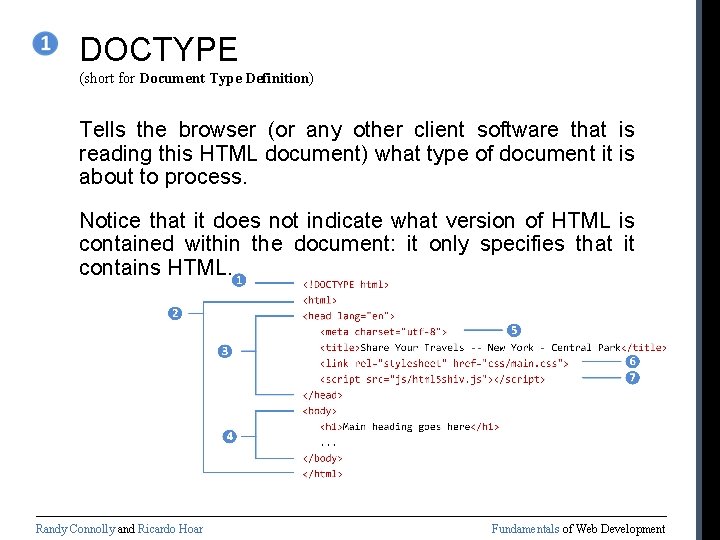This screenshot has width=720, height=540.
Task: Click 'Fundamentals of Web Development' footer text
Action: click(x=578, y=529)
